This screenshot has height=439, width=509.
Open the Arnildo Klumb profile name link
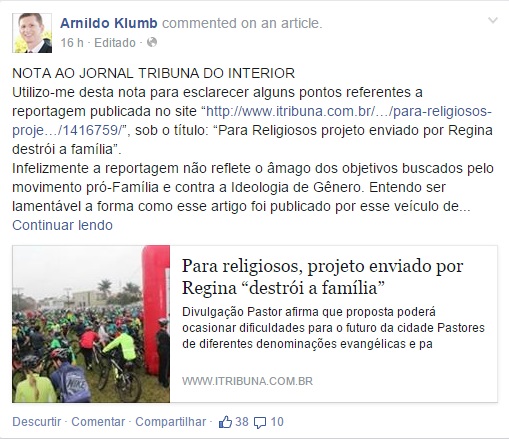tap(109, 23)
